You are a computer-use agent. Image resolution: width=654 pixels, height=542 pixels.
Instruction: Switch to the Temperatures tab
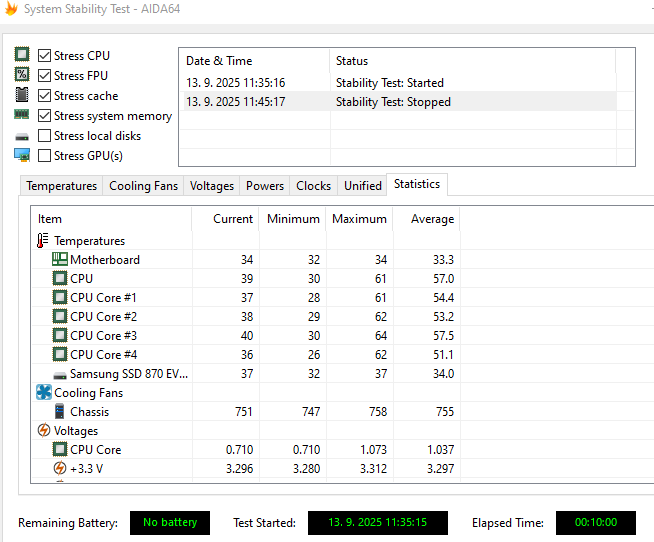[x=62, y=186]
